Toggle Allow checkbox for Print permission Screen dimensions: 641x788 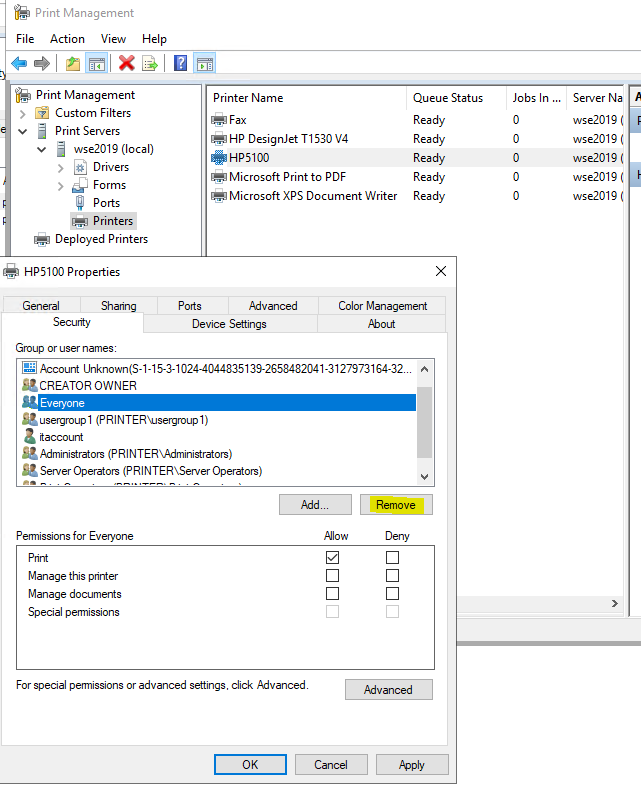(332, 557)
